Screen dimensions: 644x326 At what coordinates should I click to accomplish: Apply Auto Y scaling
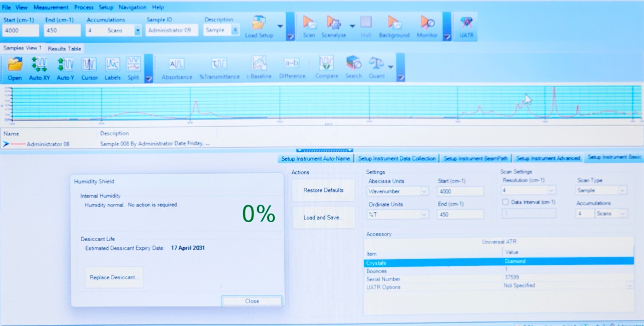65,68
